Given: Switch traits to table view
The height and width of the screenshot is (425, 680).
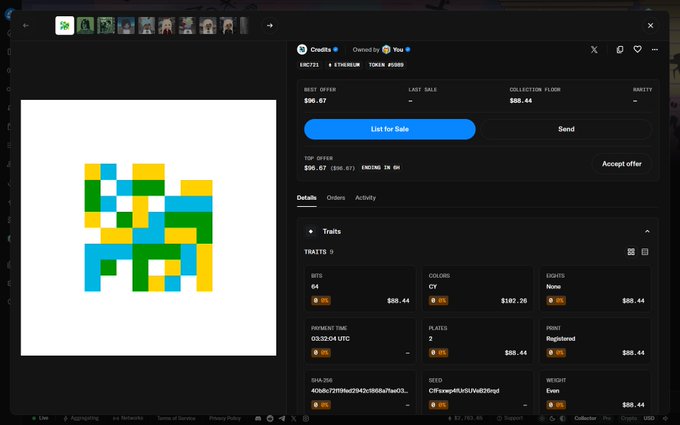Looking at the screenshot, I should (645, 252).
